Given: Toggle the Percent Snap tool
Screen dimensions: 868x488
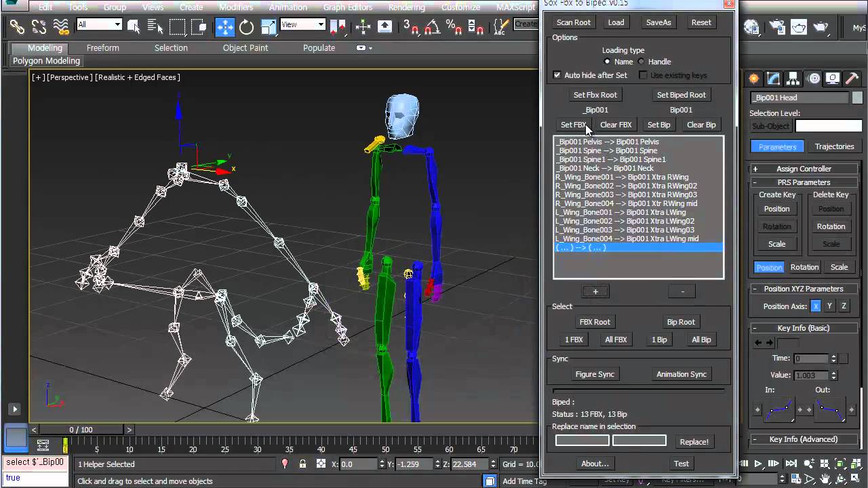Looking at the screenshot, I should [x=454, y=27].
